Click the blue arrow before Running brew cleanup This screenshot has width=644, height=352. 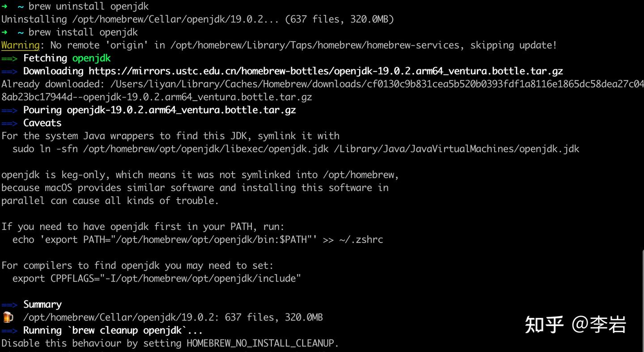(9, 331)
